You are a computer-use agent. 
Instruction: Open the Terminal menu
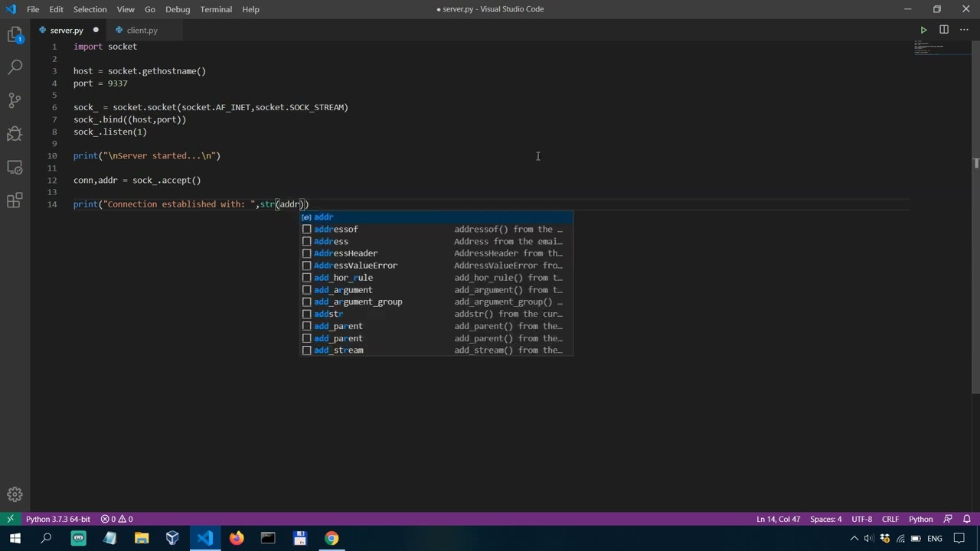tap(216, 9)
